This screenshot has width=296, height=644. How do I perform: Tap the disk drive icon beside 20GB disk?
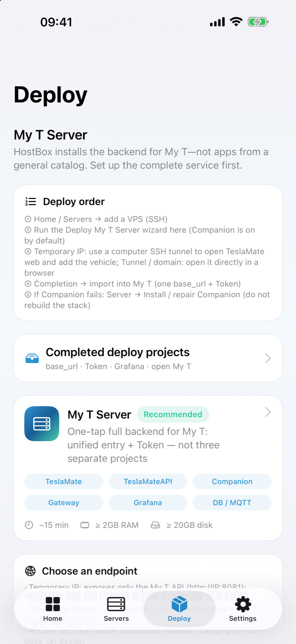point(156,525)
